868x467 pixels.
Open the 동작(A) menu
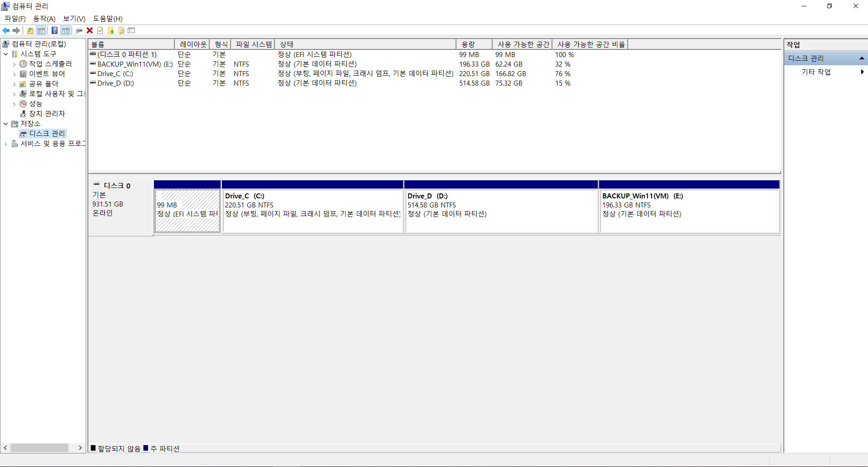coord(44,19)
